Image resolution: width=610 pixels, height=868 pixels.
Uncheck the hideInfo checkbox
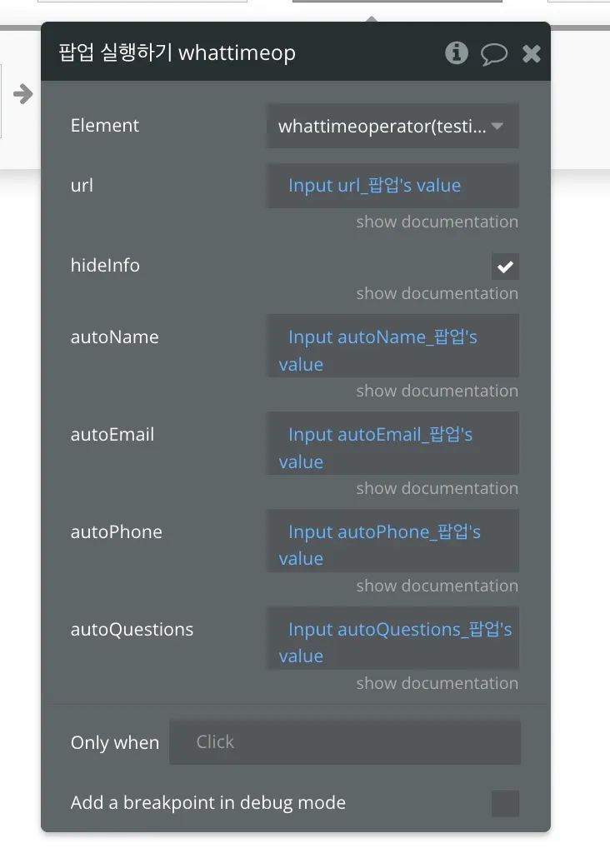pos(505,267)
